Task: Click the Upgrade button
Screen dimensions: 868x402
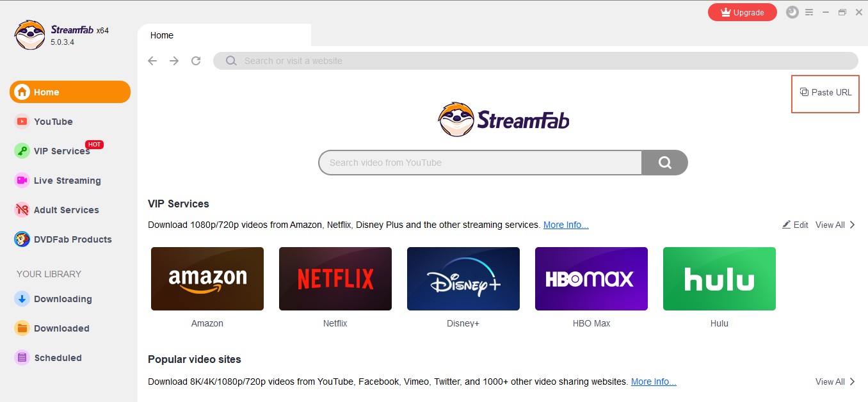Action: click(x=743, y=12)
